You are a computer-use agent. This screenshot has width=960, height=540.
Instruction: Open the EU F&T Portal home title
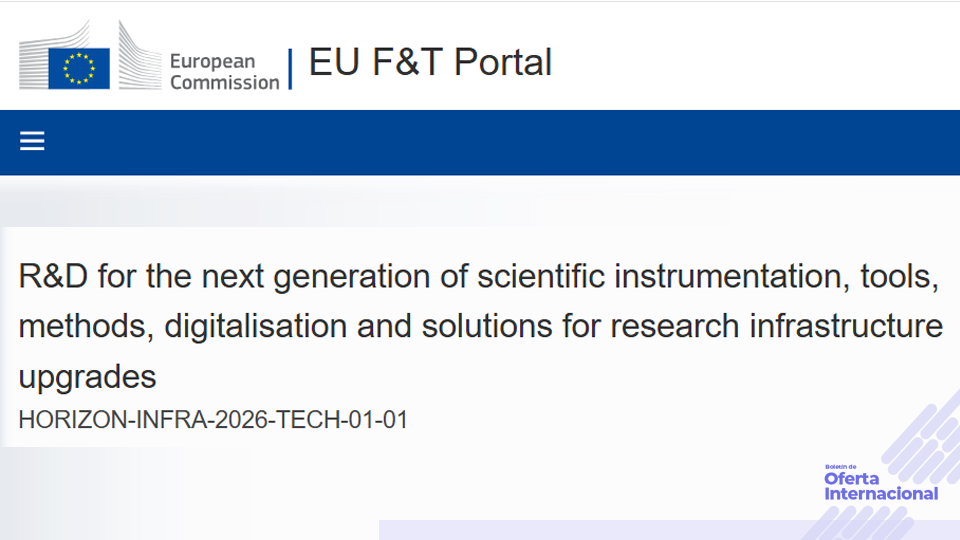coord(430,63)
